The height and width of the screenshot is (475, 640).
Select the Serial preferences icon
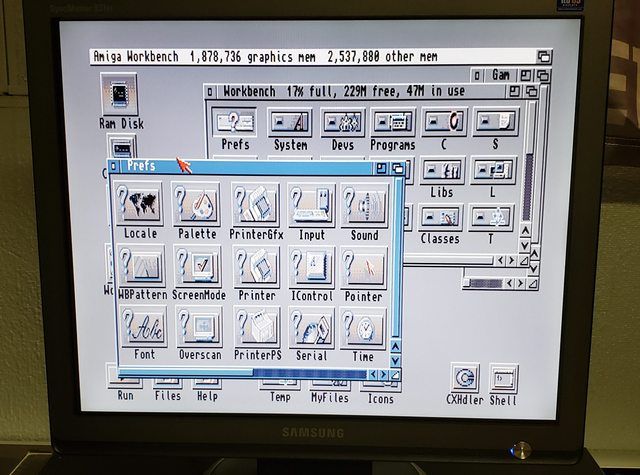(x=311, y=329)
